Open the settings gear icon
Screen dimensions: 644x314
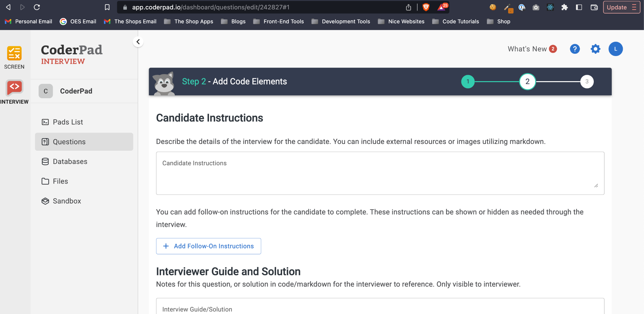(595, 49)
